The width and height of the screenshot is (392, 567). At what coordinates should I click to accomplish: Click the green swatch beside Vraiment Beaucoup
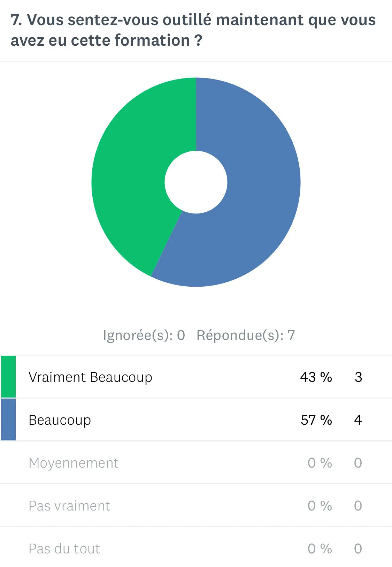pos(8,377)
